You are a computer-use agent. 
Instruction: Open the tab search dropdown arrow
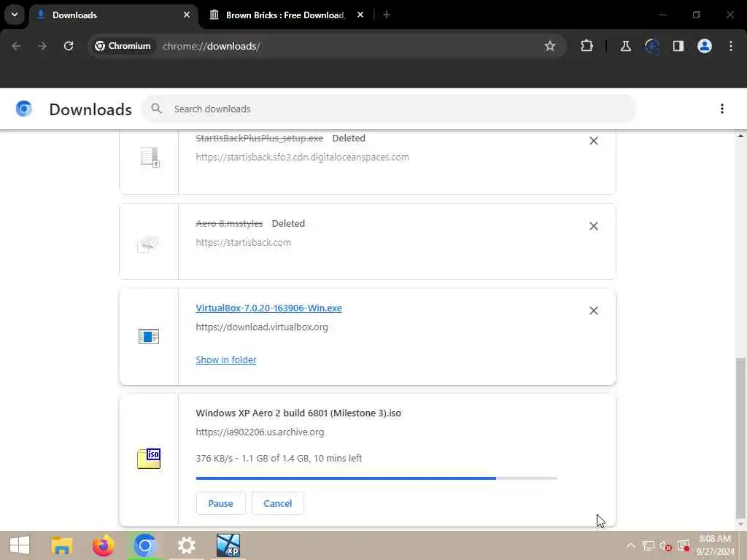[x=15, y=15]
